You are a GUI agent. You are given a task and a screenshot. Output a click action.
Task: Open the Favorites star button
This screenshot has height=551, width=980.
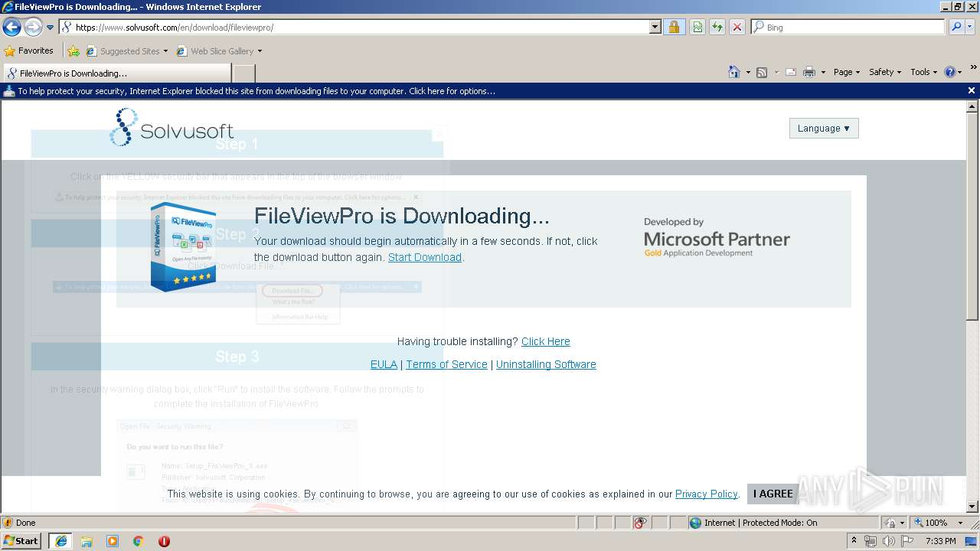point(28,51)
